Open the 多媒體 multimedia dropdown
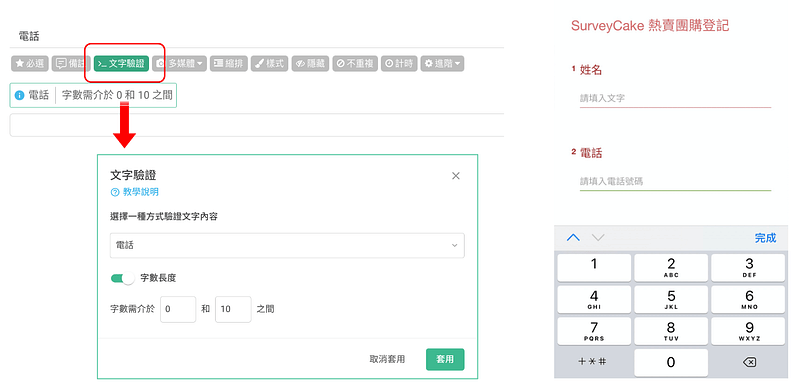This screenshot has height=388, width=800. (180, 64)
